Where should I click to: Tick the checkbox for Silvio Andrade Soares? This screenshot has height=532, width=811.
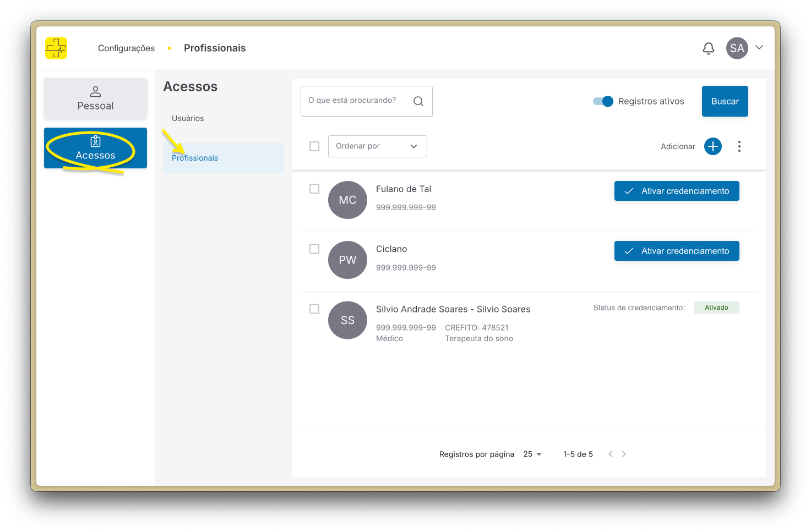coord(314,309)
